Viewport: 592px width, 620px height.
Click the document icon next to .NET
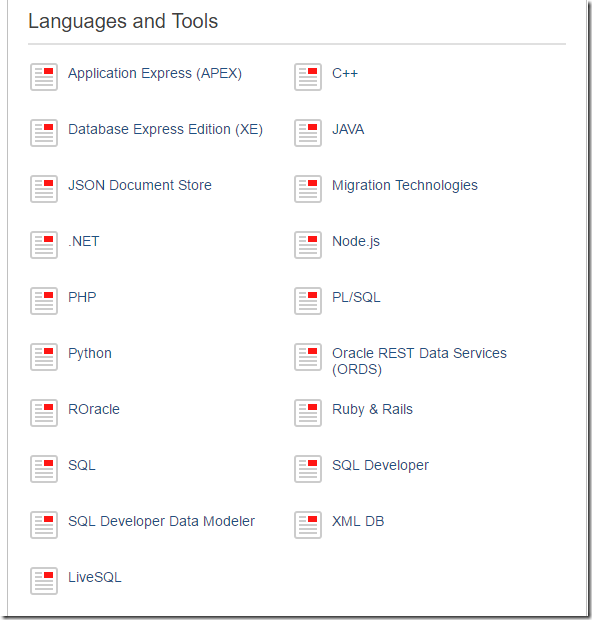44,245
